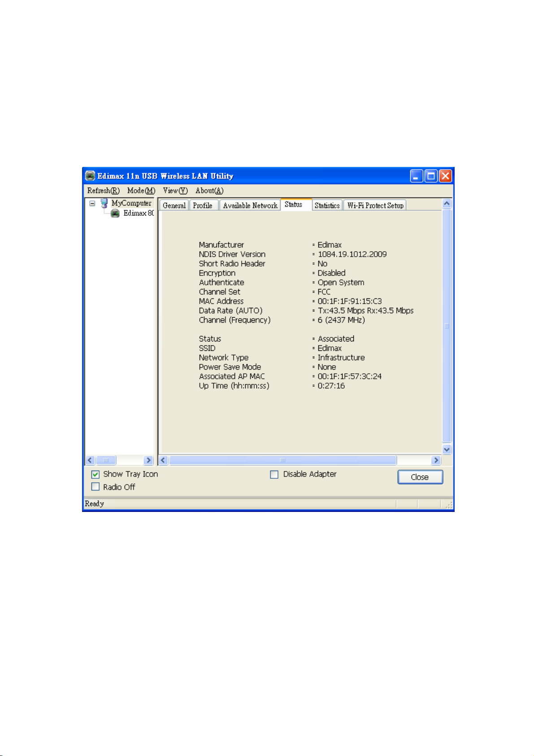Click the status panel vertical scrollbar thumb

447,326
